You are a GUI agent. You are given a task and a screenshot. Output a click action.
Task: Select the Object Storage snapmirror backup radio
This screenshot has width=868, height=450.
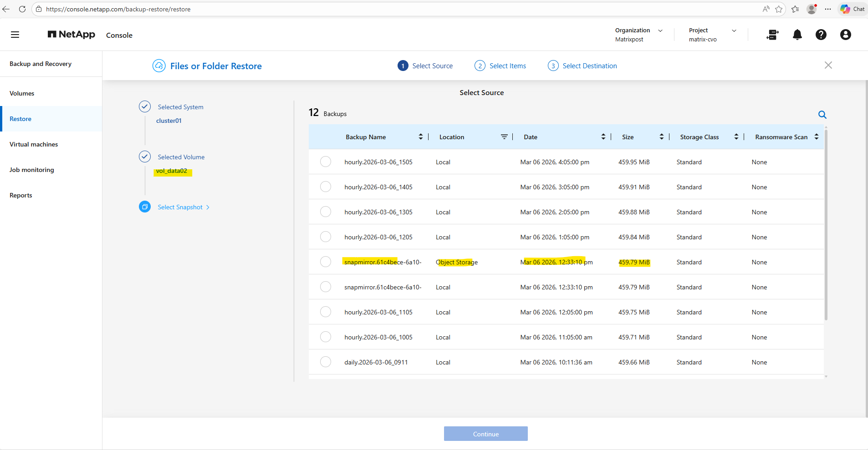[326, 262]
